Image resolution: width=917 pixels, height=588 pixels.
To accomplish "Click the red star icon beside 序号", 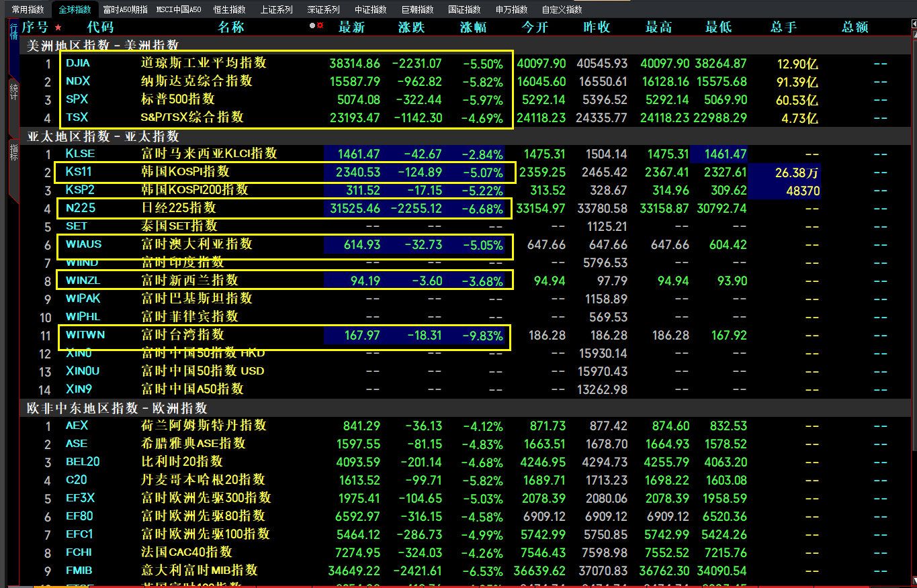I will [58, 28].
